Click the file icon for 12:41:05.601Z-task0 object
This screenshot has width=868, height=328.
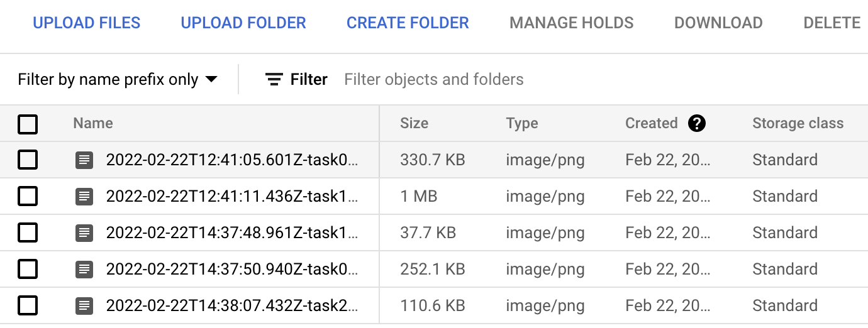click(84, 160)
